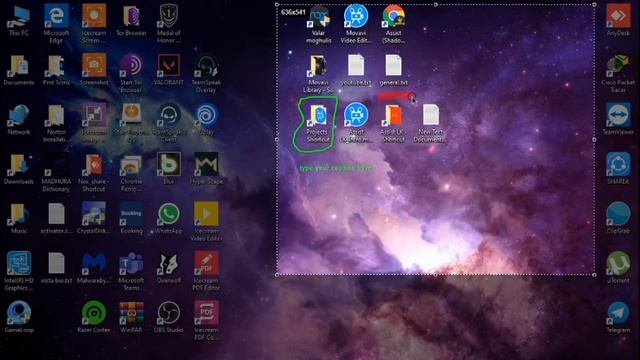Open Intel(R) HD Graphics shortcut
This screenshot has height=360, width=640.
pyautogui.click(x=19, y=271)
